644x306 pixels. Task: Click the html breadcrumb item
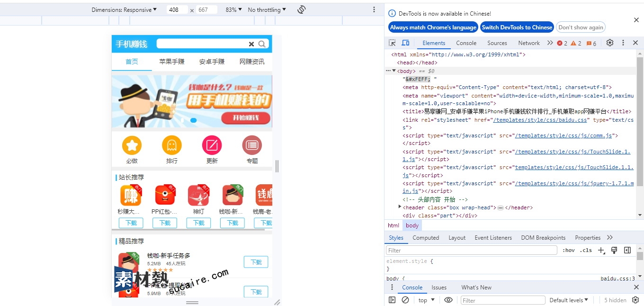394,225
